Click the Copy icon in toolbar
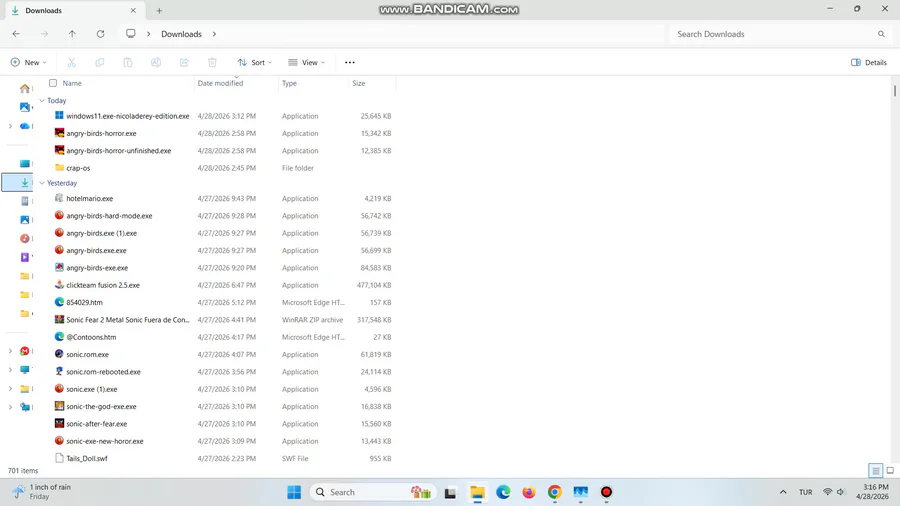 [100, 63]
